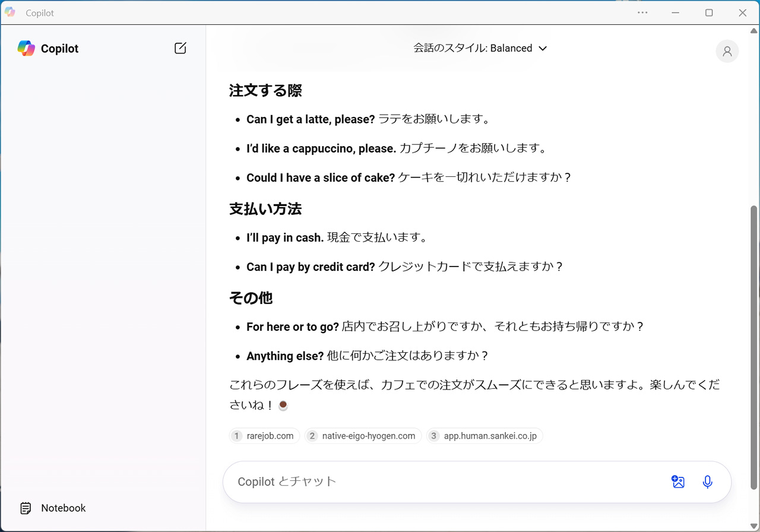760x532 pixels.
Task: Click the Copilot app icon in title bar
Action: click(x=10, y=12)
